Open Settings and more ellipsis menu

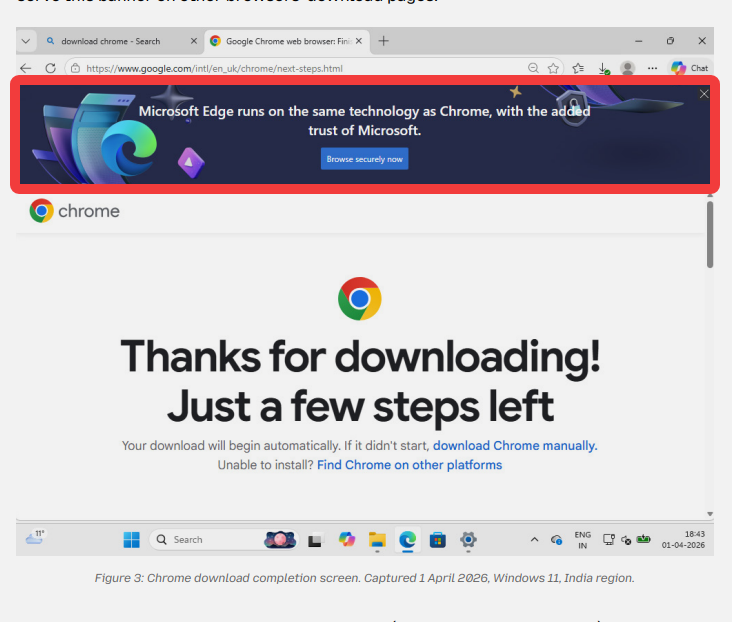(x=652, y=68)
